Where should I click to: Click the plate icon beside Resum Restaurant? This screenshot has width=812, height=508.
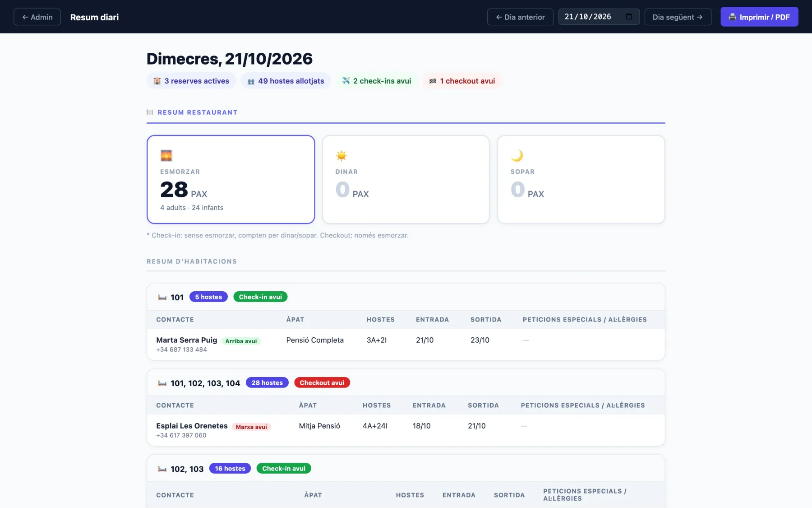click(x=150, y=112)
